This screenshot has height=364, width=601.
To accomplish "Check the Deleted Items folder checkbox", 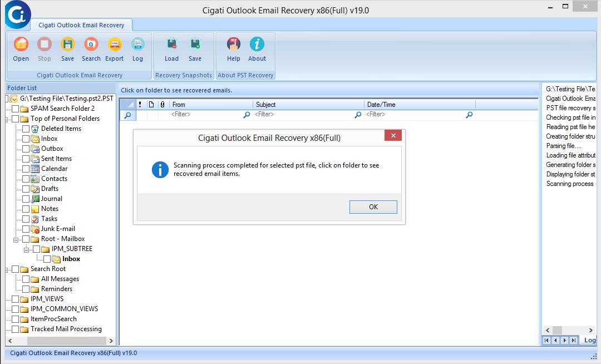I will click(26, 129).
